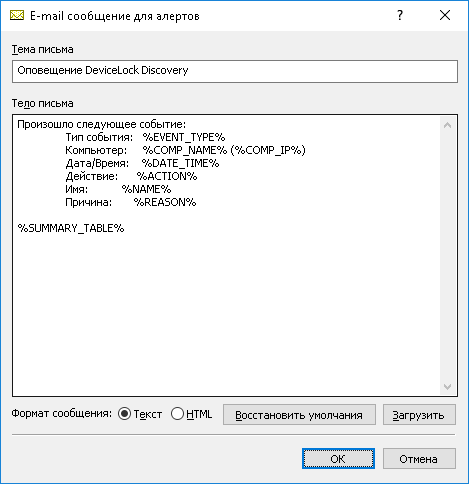
Task: Confirm the dialog with OK
Action: [338, 459]
